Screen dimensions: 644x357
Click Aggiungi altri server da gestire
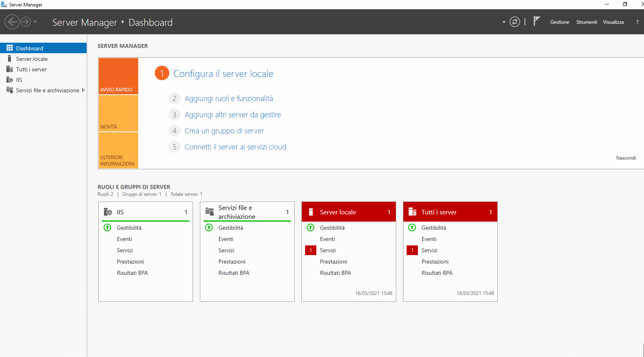coord(233,115)
